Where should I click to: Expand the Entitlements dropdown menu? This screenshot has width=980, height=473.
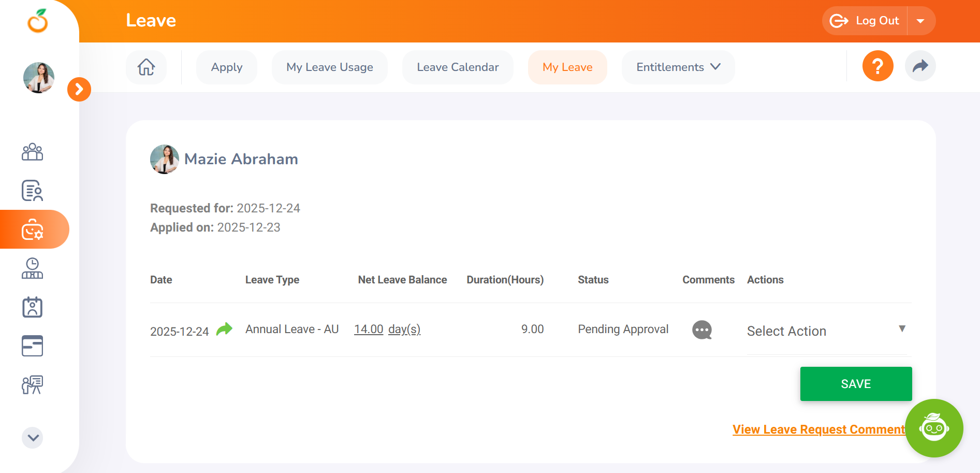pos(678,67)
